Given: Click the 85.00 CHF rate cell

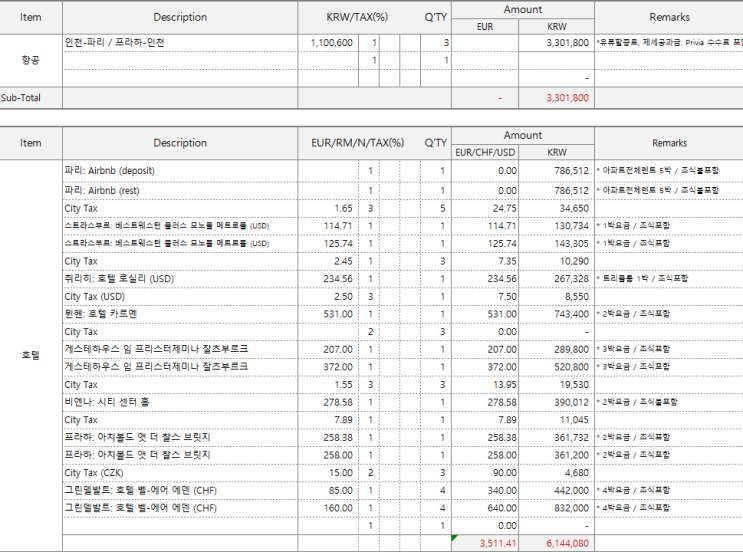Looking at the screenshot, I should 328,490.
